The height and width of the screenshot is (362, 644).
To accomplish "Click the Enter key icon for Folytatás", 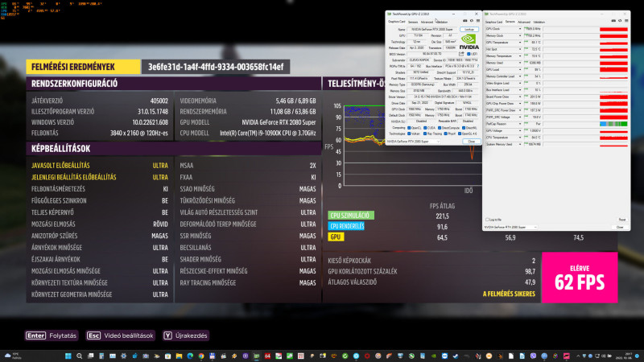I will [x=35, y=335].
